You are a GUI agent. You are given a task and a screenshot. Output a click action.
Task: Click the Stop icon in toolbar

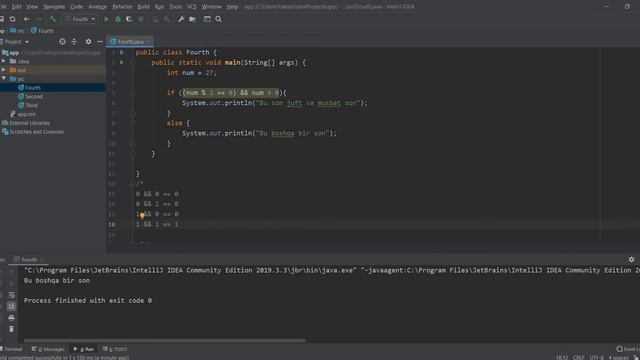click(x=141, y=19)
